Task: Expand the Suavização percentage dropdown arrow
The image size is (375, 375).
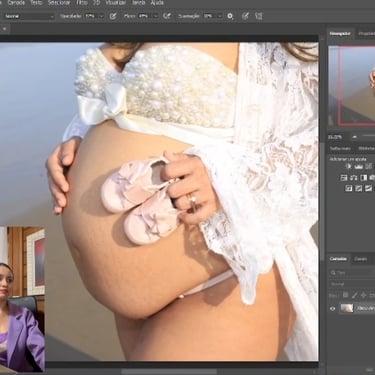Action: pos(220,16)
